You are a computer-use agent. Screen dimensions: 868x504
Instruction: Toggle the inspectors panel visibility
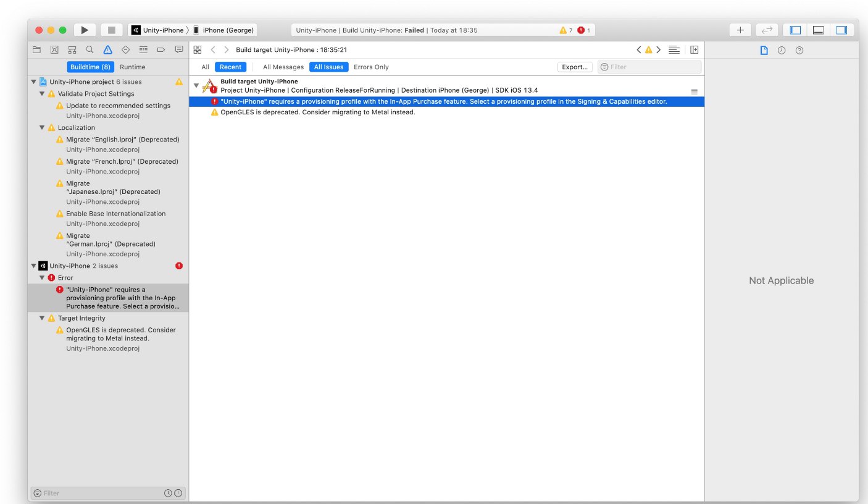(x=841, y=30)
